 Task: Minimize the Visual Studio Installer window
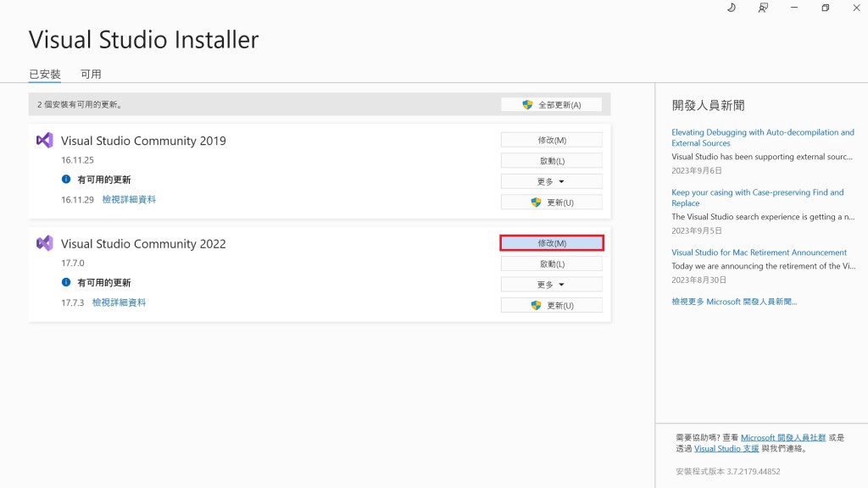point(794,8)
